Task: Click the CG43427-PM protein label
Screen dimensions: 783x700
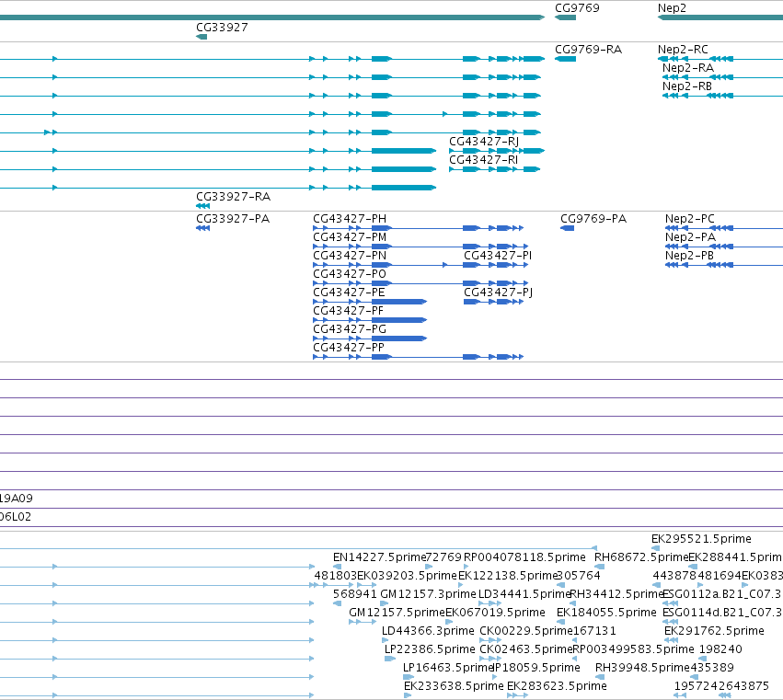Action: click(350, 237)
